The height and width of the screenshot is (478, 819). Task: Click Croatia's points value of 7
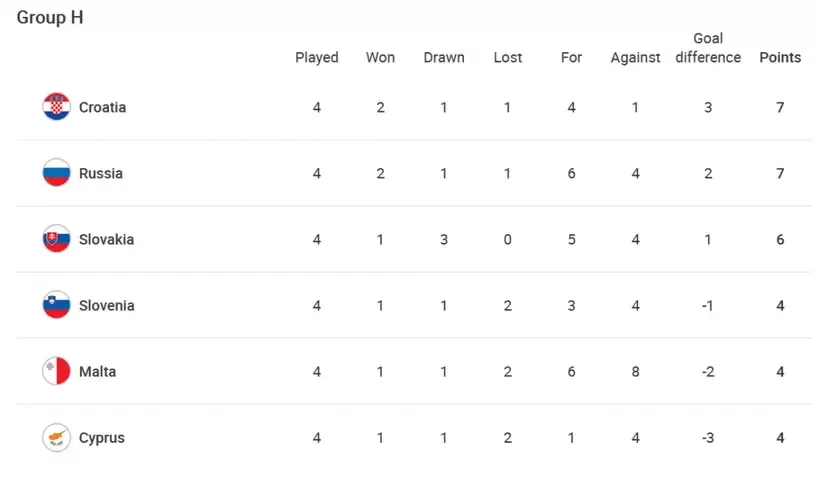tap(780, 107)
